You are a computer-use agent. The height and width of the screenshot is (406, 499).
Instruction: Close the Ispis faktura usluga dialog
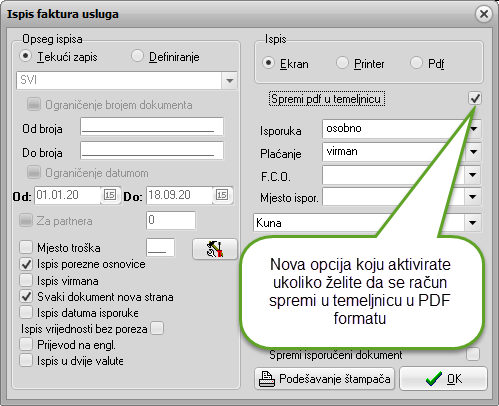tap(484, 14)
